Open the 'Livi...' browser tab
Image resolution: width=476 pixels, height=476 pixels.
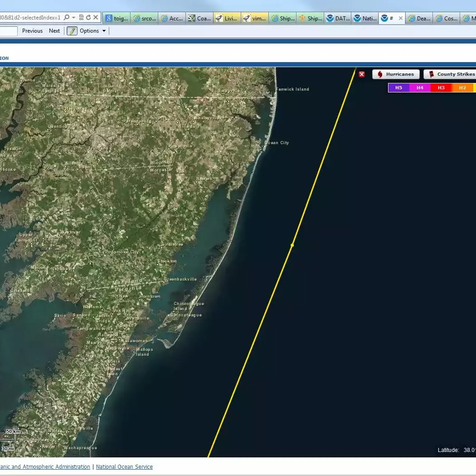(227, 19)
